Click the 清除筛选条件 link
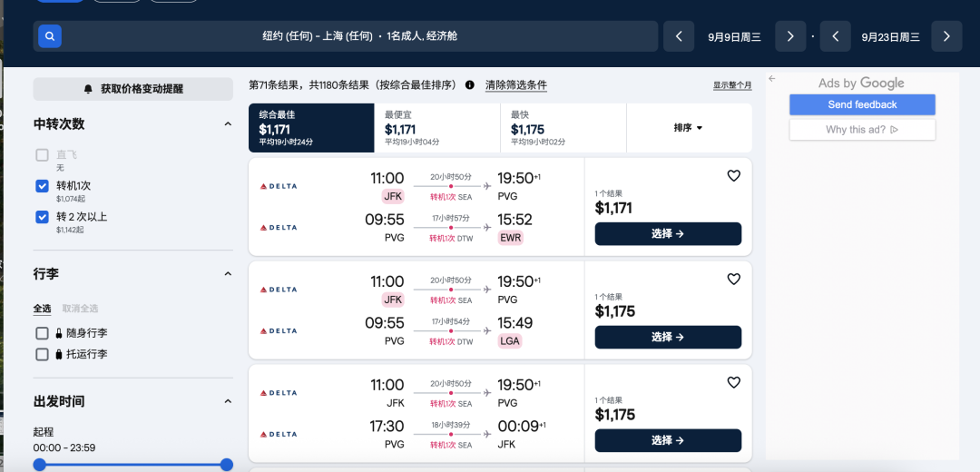 click(516, 85)
